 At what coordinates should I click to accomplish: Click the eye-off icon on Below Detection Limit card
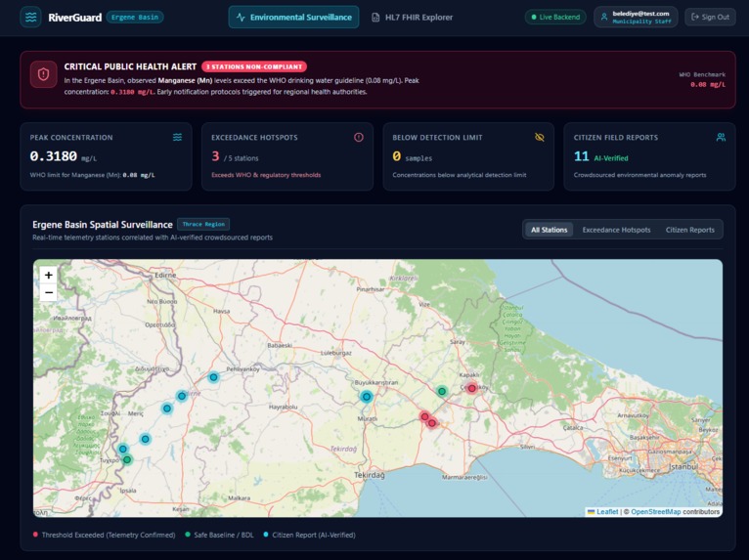(x=540, y=138)
